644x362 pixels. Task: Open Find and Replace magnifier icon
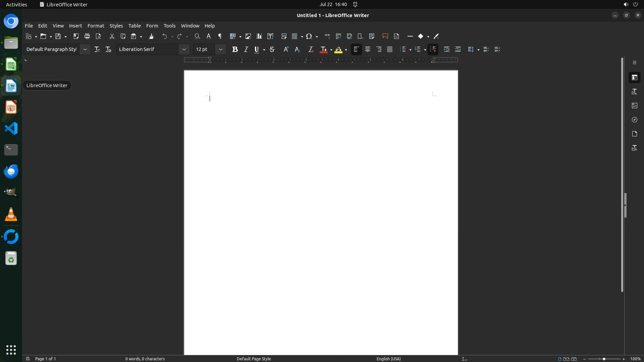(x=197, y=36)
